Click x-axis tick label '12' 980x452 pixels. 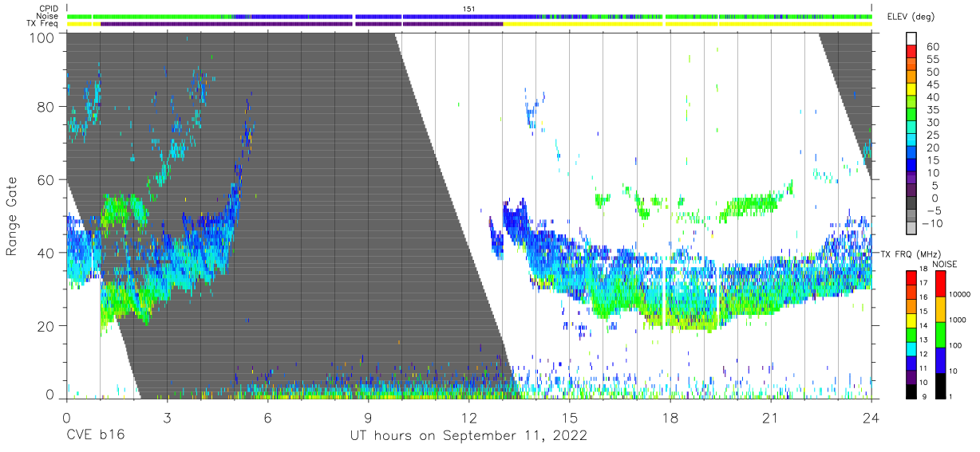(x=468, y=418)
